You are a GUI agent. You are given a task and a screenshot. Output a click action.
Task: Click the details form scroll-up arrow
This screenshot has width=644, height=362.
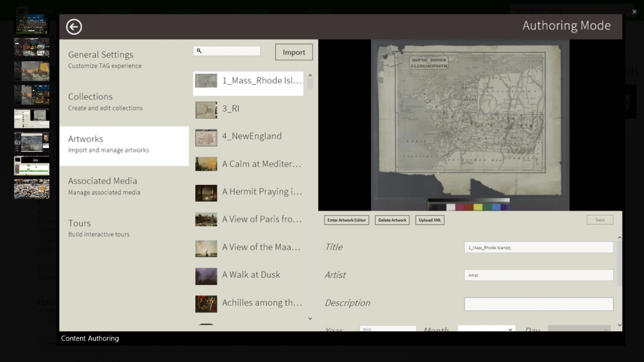click(619, 237)
